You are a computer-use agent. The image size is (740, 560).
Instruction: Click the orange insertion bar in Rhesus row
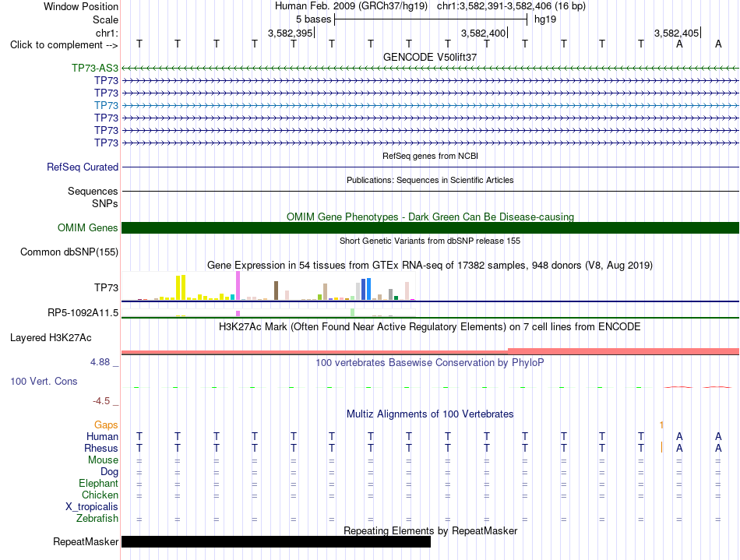click(661, 447)
